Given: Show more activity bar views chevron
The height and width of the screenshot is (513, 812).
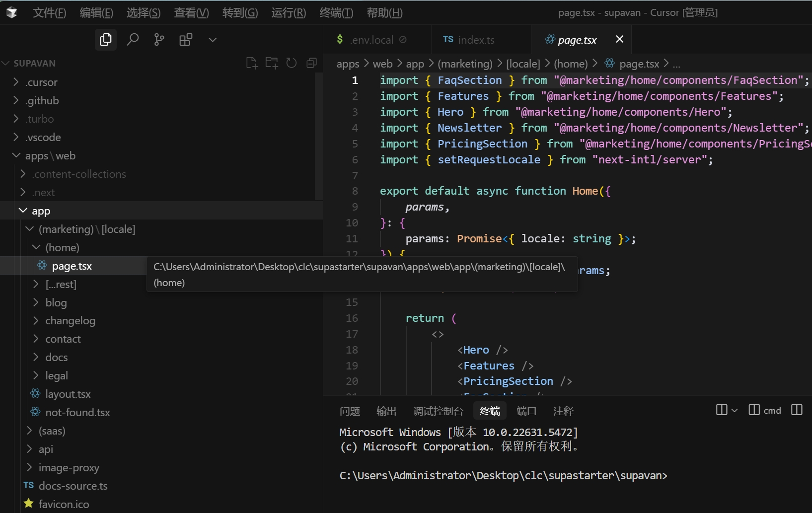Looking at the screenshot, I should [213, 40].
